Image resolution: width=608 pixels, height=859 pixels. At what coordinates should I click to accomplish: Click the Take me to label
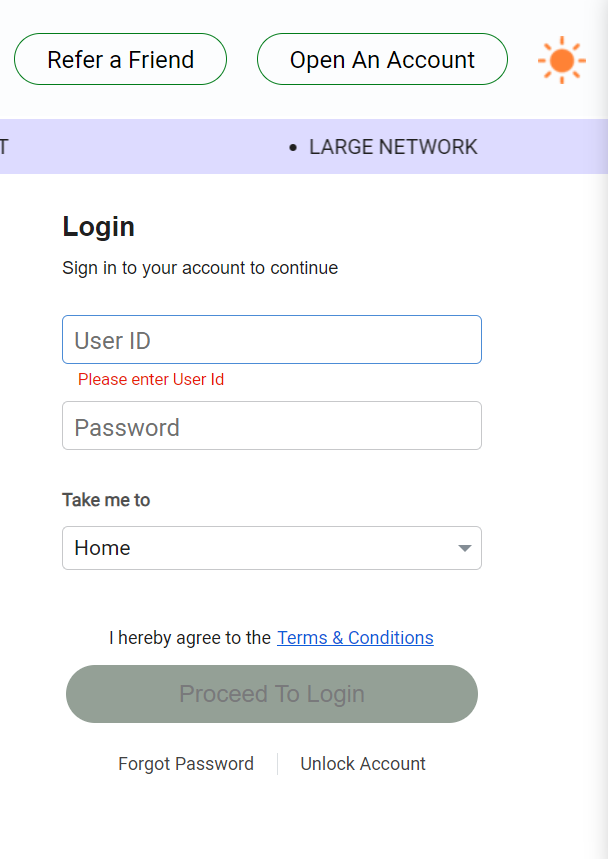(106, 500)
